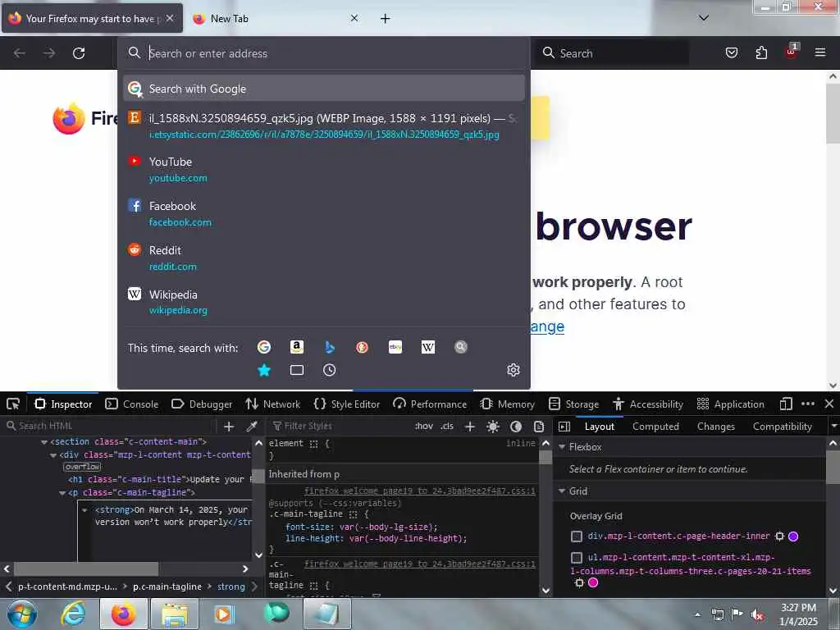Toggle the three-pane inspector sidebar icon
The height and width of the screenshot is (630, 840).
[564, 427]
